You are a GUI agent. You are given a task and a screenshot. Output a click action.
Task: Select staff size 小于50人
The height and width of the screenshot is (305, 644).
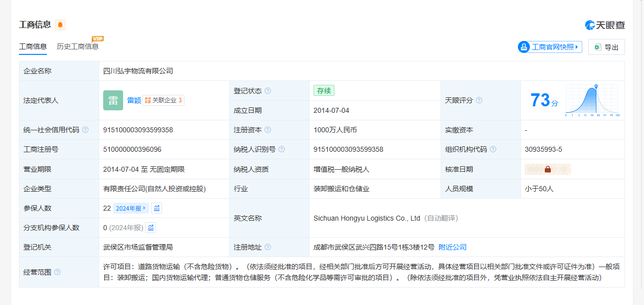539,189
